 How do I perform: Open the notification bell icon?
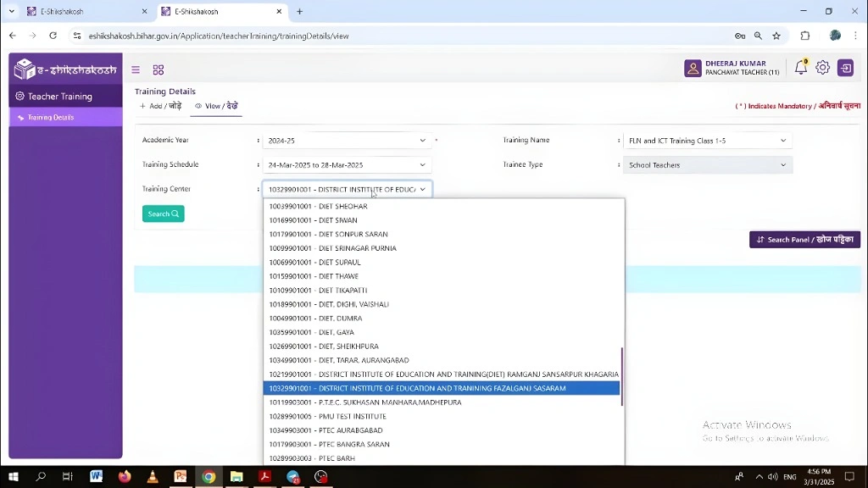click(800, 68)
